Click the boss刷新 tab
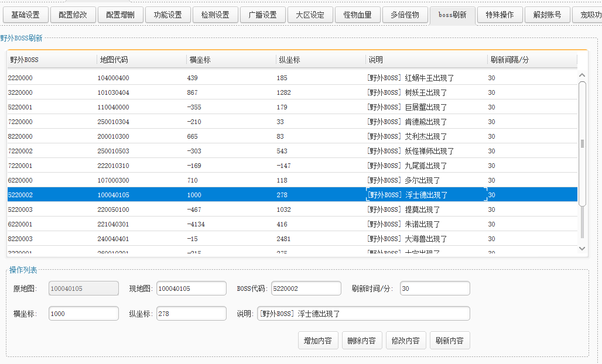The image size is (602, 364). click(x=452, y=15)
